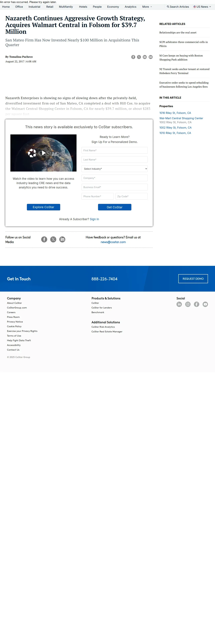Go to Home tab
215x644 pixels.
[x=6, y=7]
